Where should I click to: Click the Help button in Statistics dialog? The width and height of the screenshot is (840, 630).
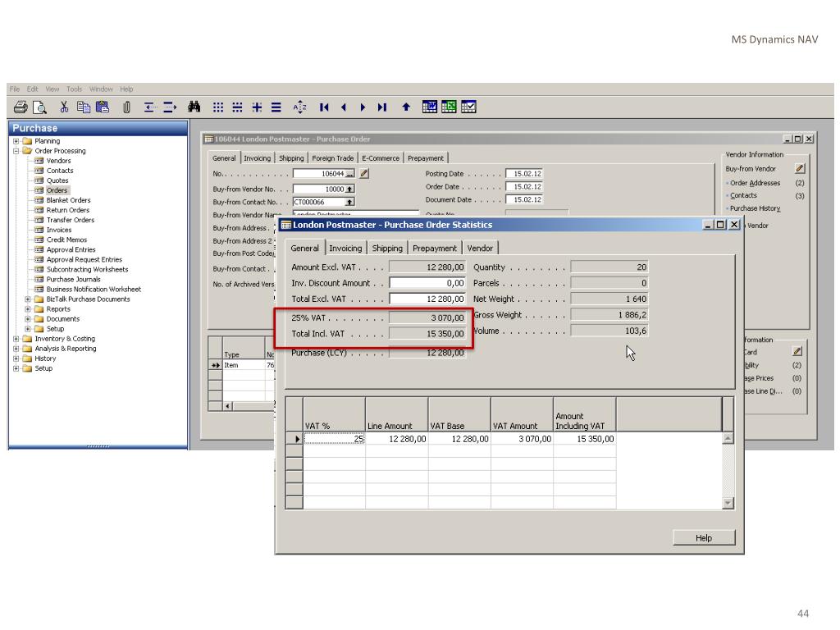pos(704,538)
